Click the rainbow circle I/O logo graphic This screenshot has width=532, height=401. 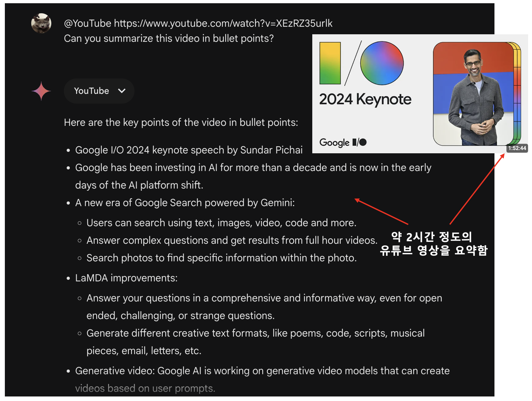pyautogui.click(x=382, y=63)
